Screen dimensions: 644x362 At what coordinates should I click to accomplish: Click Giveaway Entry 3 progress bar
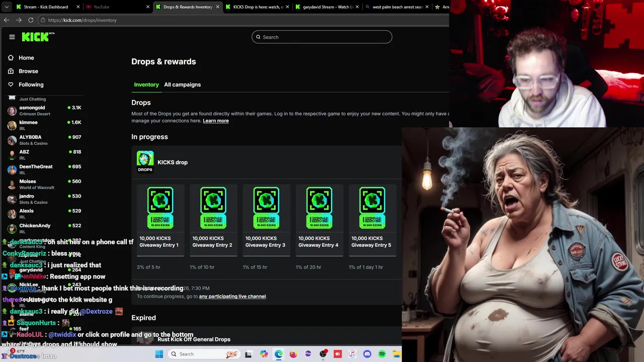pos(266,256)
